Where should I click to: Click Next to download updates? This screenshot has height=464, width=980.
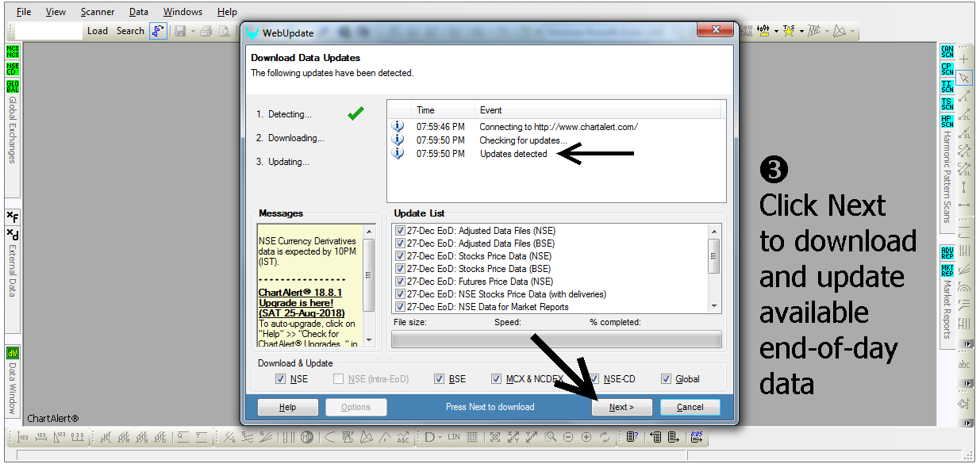click(622, 407)
